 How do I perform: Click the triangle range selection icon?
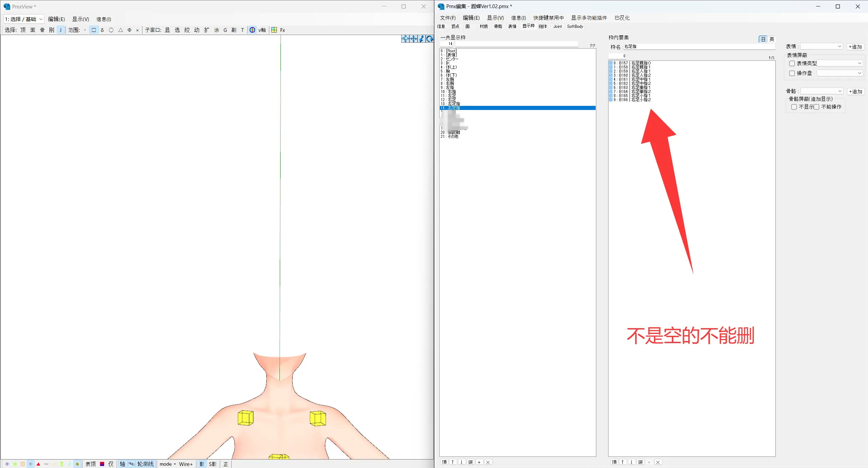(x=120, y=30)
